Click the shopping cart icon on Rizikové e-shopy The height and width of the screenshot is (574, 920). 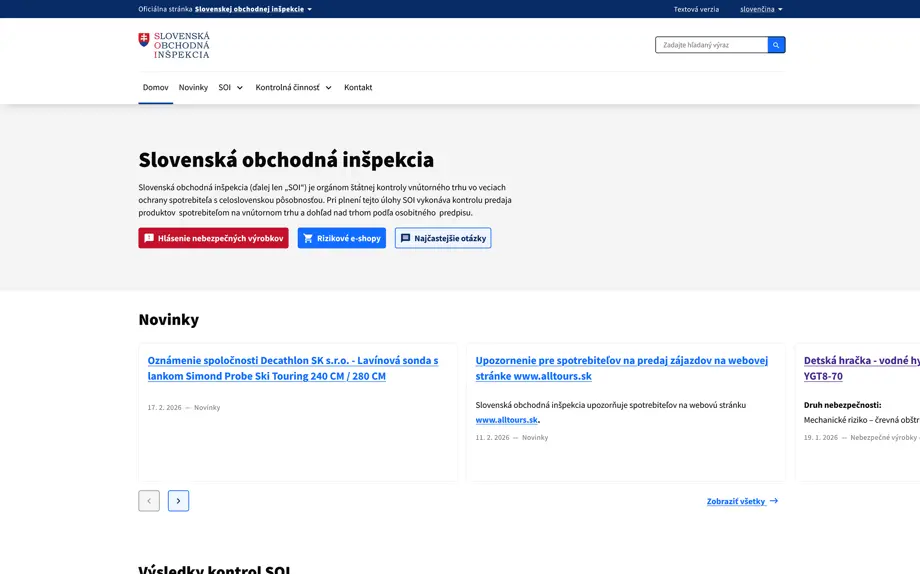(308, 238)
